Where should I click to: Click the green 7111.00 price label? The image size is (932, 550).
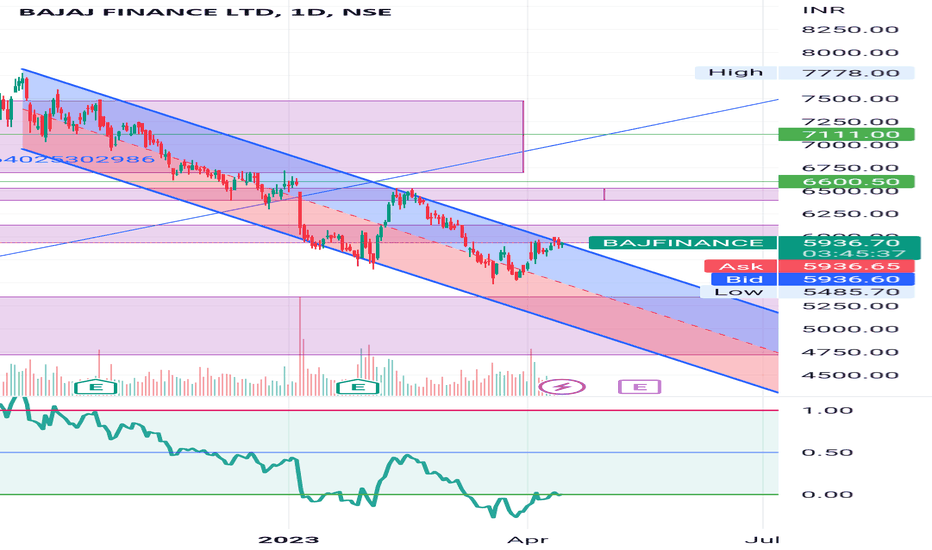click(846, 134)
